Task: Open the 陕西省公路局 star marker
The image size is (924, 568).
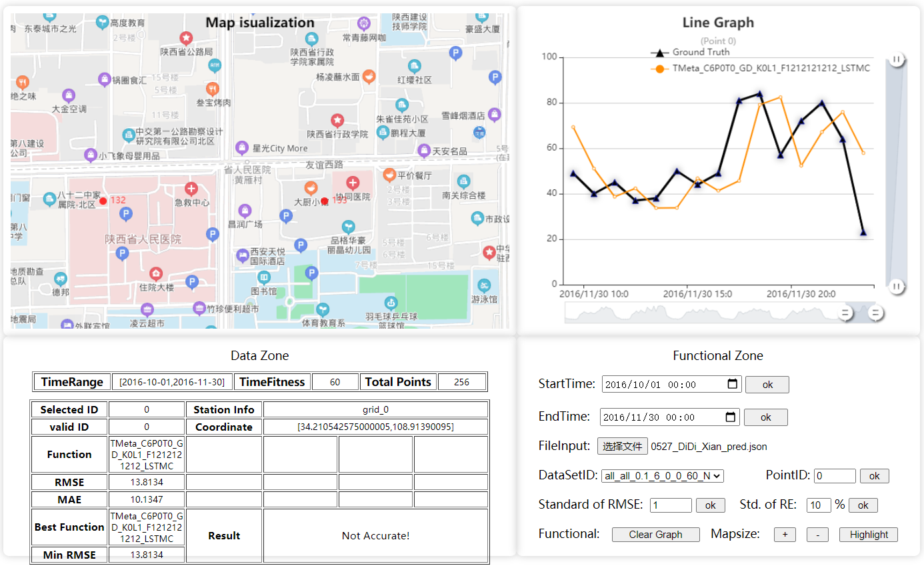Action: pos(187,38)
